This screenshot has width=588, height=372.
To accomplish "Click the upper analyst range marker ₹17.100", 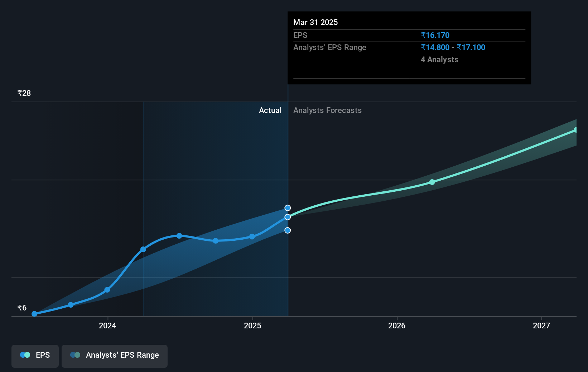I will click(288, 208).
